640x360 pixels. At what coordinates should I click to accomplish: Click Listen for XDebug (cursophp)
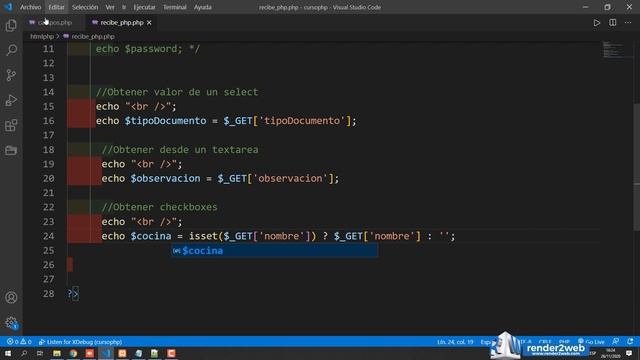80,342
